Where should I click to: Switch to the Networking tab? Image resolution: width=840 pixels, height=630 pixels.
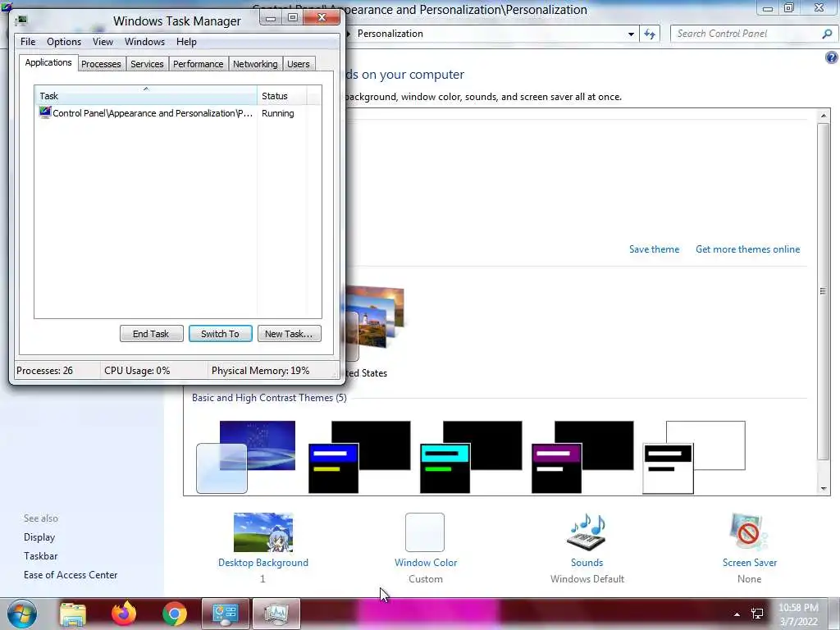click(255, 64)
